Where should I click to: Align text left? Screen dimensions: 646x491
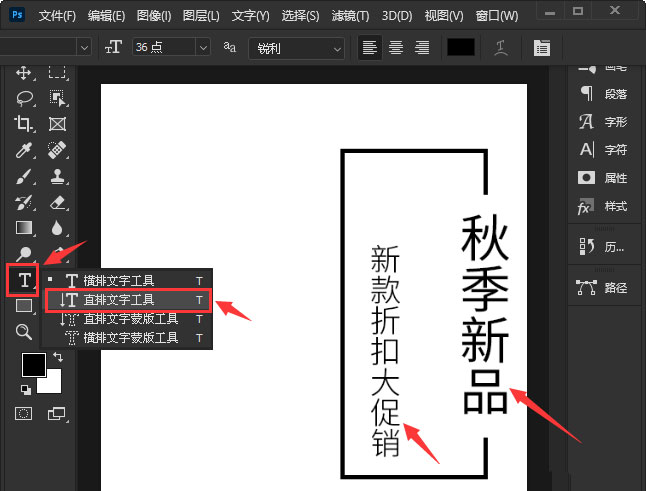(x=370, y=48)
